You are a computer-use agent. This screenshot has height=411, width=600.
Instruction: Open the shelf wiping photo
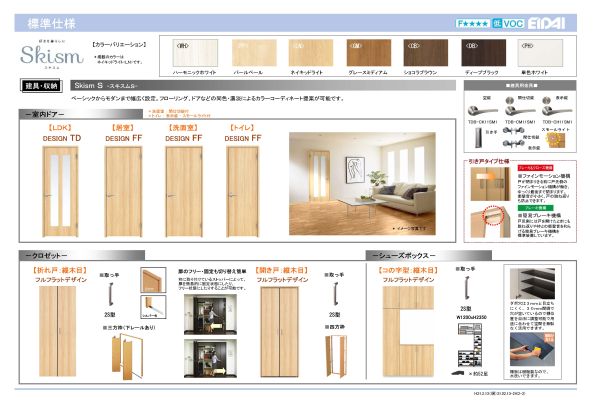tap(532, 349)
